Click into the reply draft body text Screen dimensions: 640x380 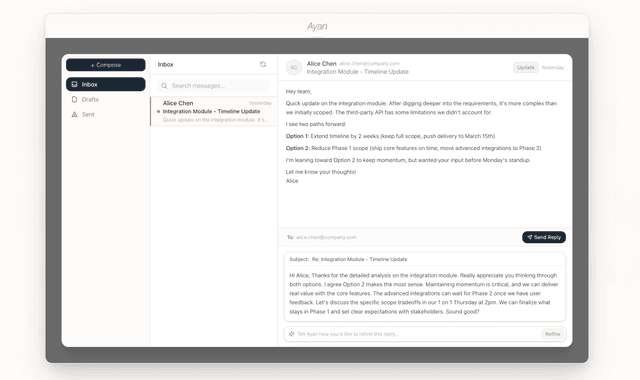pos(424,293)
